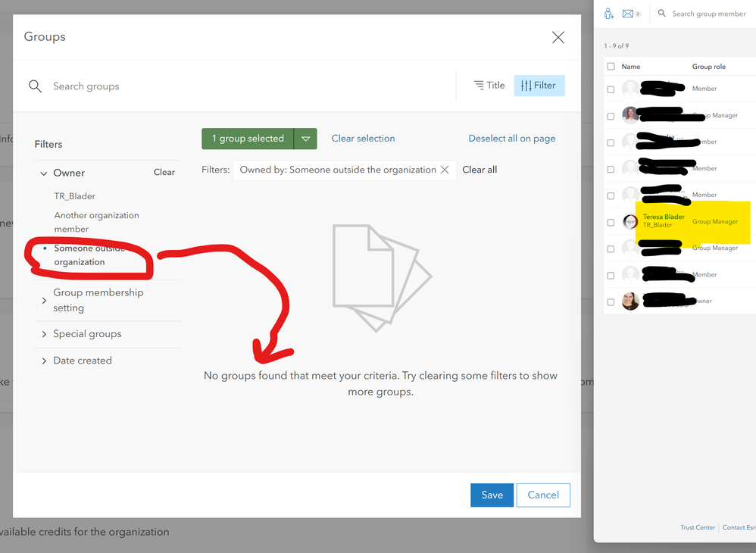
Task: Focus the Search group member field
Action: pyautogui.click(x=709, y=14)
